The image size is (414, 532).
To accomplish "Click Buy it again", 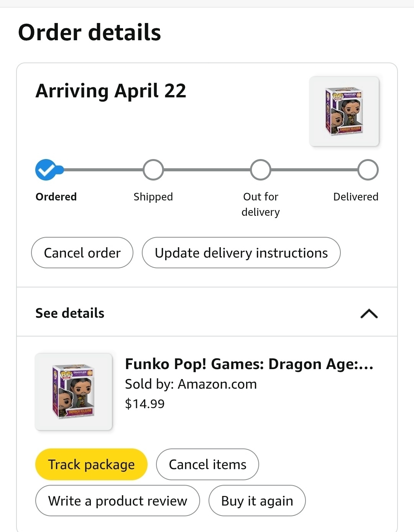I will [257, 501].
